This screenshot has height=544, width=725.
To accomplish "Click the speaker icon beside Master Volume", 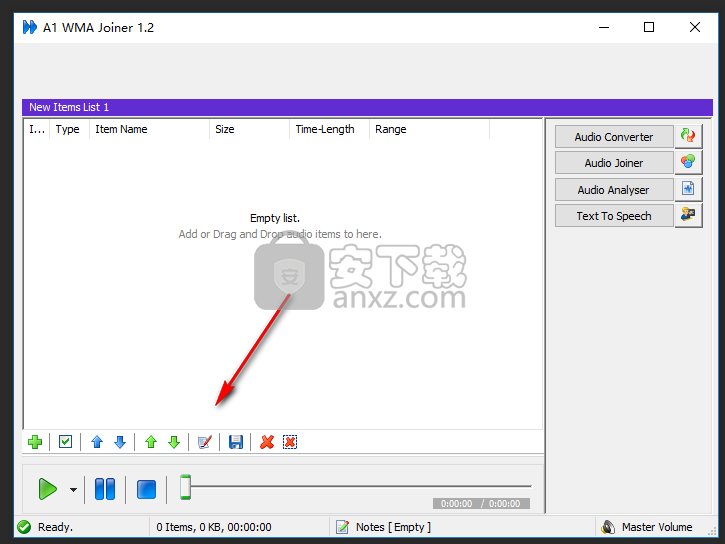I will (x=608, y=527).
